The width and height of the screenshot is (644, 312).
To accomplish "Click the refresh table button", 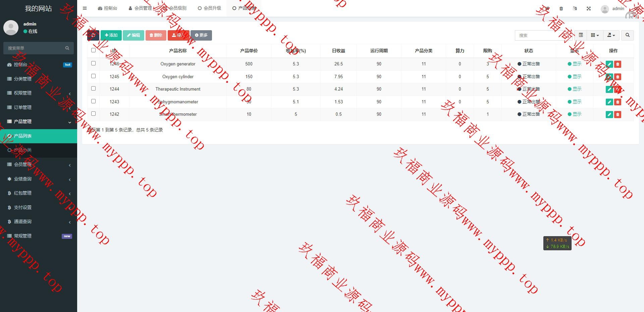I will 93,35.
